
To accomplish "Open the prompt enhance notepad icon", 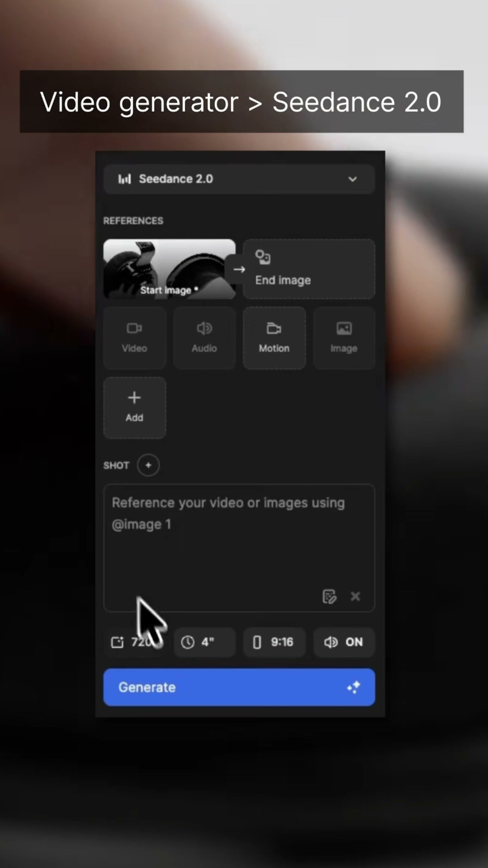I will (x=329, y=597).
